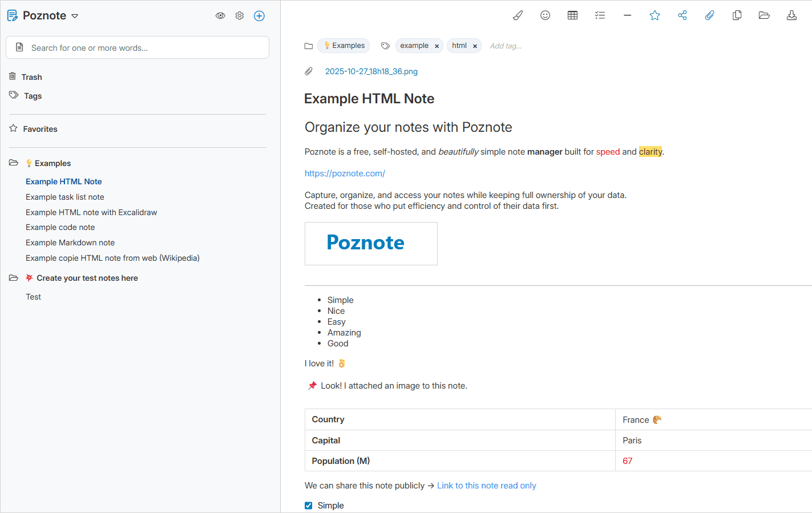Collapse the "Create your test notes here" folder

click(x=14, y=278)
